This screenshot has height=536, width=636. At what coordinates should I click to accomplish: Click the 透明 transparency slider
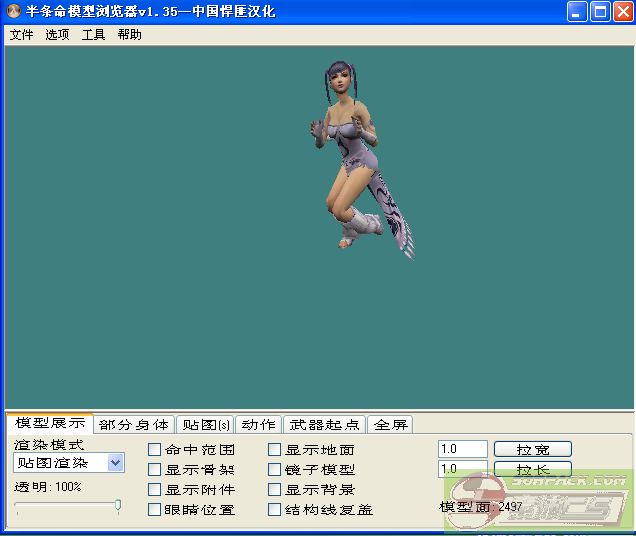click(68, 506)
